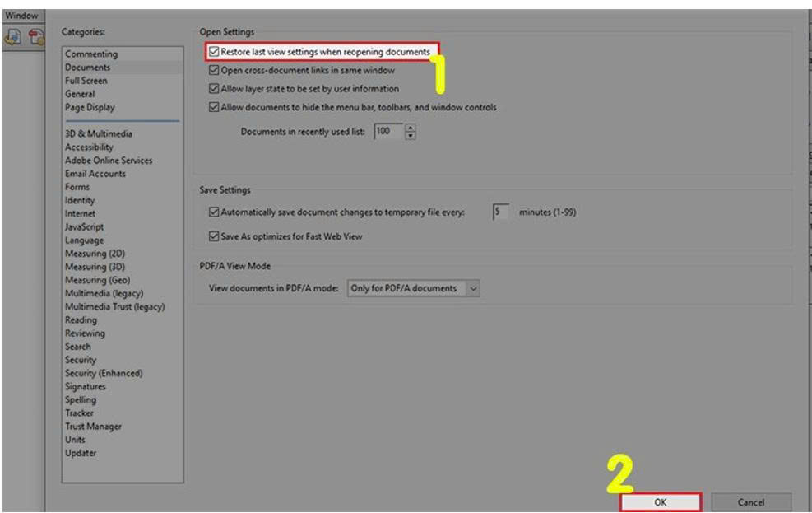The height and width of the screenshot is (513, 812).
Task: Click the recently used list number field
Action: [x=389, y=132]
